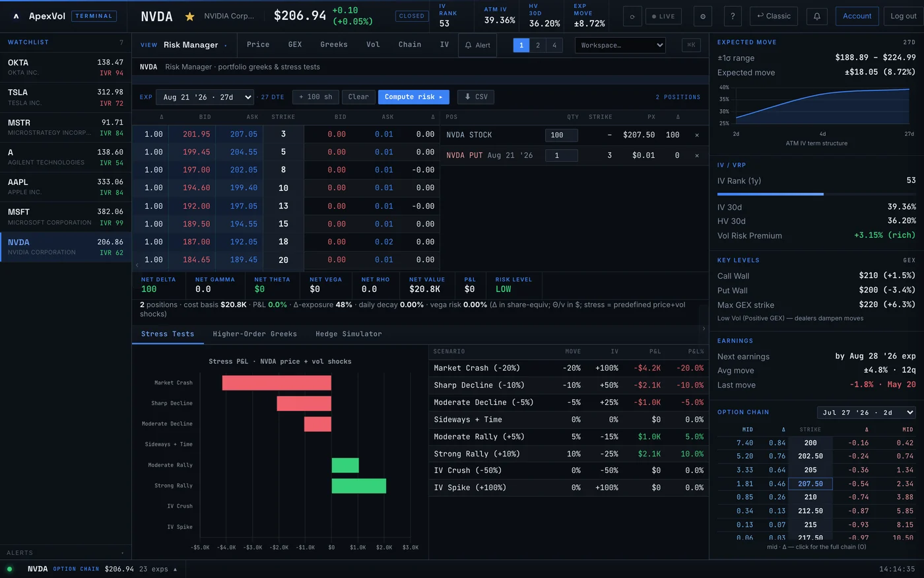Viewport: 924px width, 578px height.
Task: Select OKTA in the watchlist
Action: pyautogui.click(x=65, y=67)
